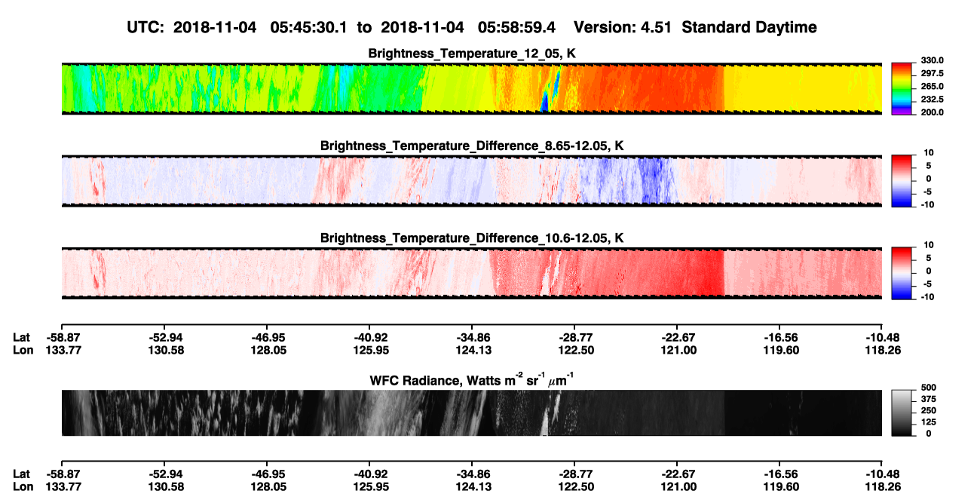The height and width of the screenshot is (503, 980).
Task: Click upper axis longitude 122.50
Action: coord(574,350)
